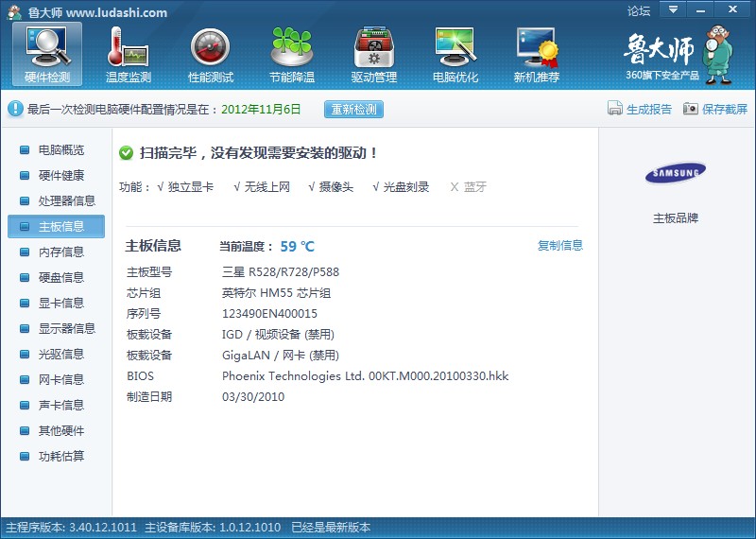
Task: Click the Samsung motherboard brand logo
Action: (x=676, y=173)
